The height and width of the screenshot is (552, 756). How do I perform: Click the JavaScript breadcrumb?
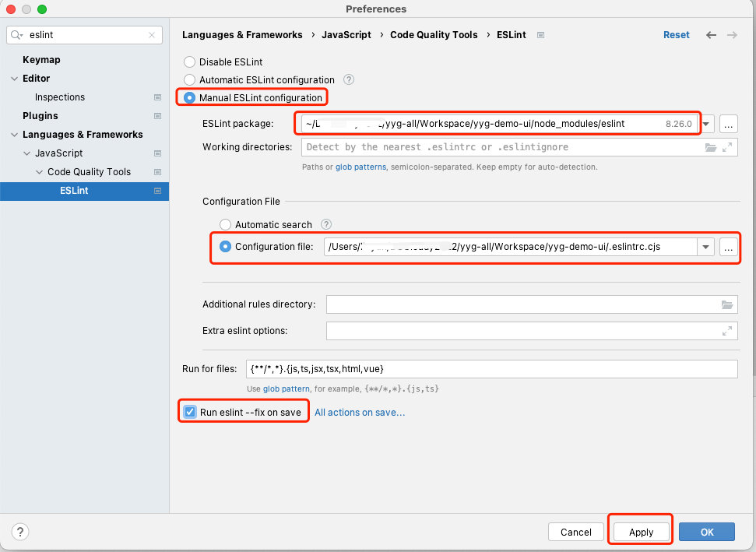click(x=346, y=35)
